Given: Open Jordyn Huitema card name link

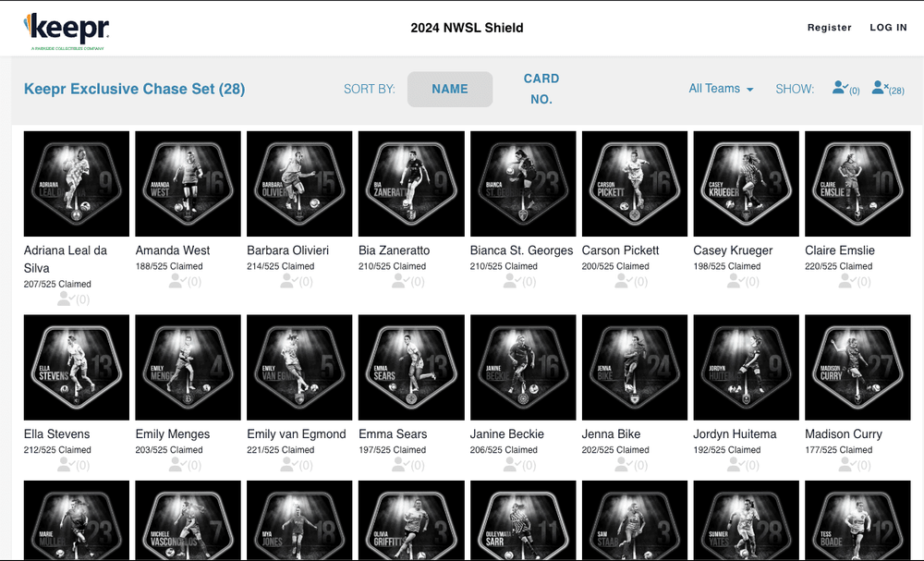Looking at the screenshot, I should (x=735, y=434).
